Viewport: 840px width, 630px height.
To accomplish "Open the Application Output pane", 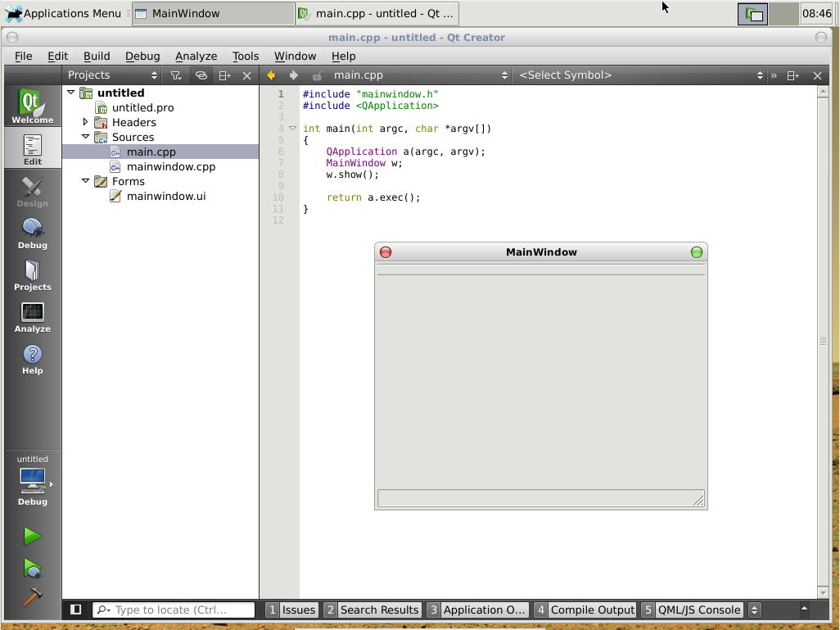I will (477, 610).
